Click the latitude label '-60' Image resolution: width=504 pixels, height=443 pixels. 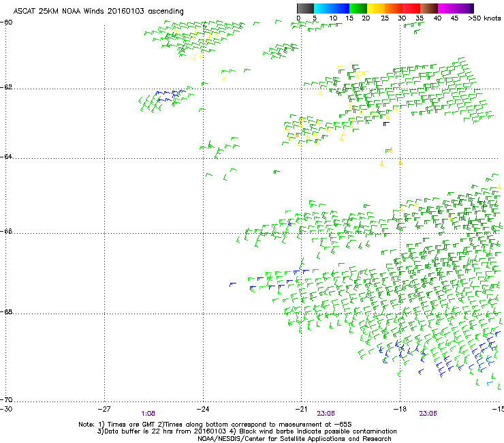(x=6, y=22)
